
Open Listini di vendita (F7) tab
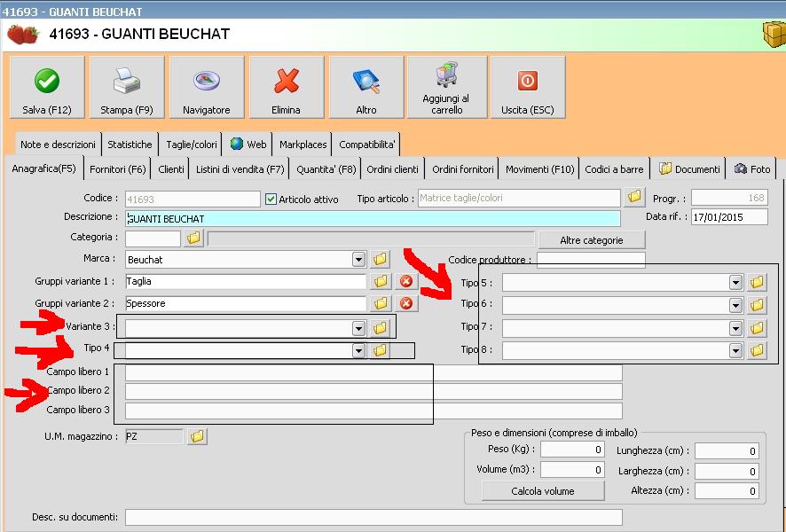(240, 169)
